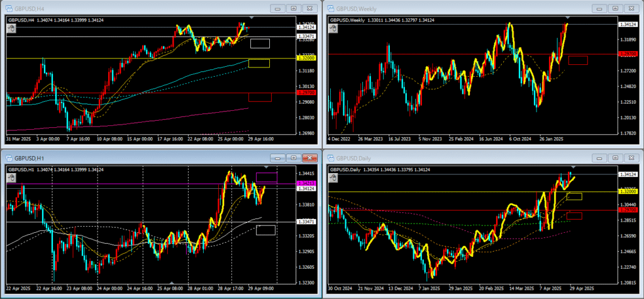Click the yellow 1.32000 price label in H4 chart
Viewport: 644px width, 299px height.
(306, 59)
